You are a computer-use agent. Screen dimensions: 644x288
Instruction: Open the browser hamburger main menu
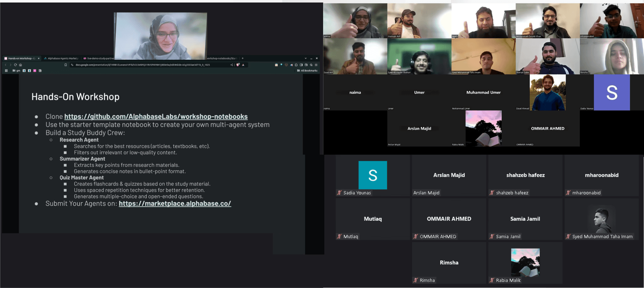pyautogui.click(x=316, y=65)
